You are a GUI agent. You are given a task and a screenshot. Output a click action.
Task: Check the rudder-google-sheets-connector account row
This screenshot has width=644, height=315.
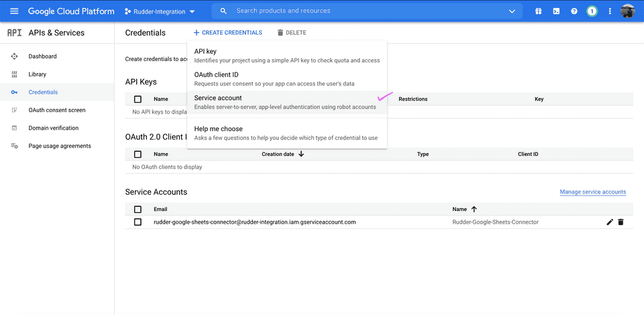click(x=138, y=222)
